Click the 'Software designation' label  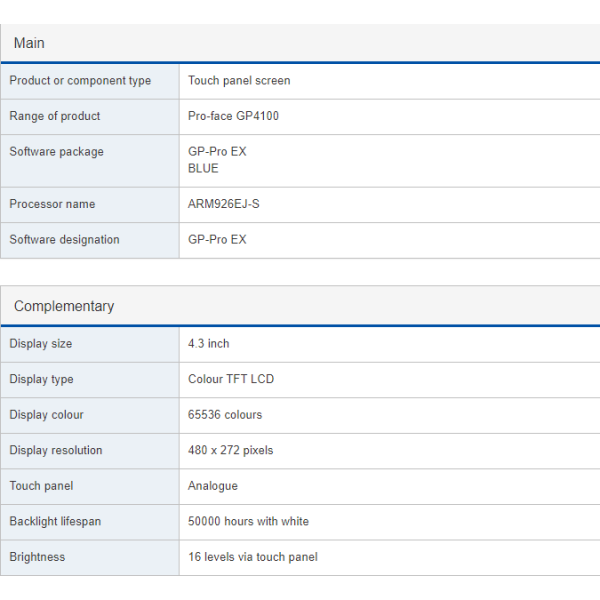coord(64,240)
